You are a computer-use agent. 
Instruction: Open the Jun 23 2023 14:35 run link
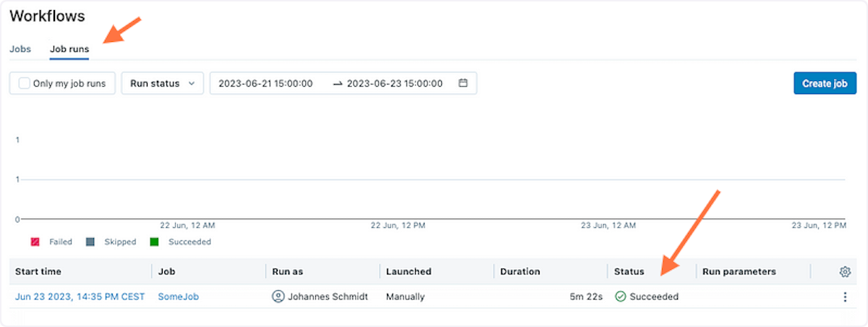pos(80,297)
